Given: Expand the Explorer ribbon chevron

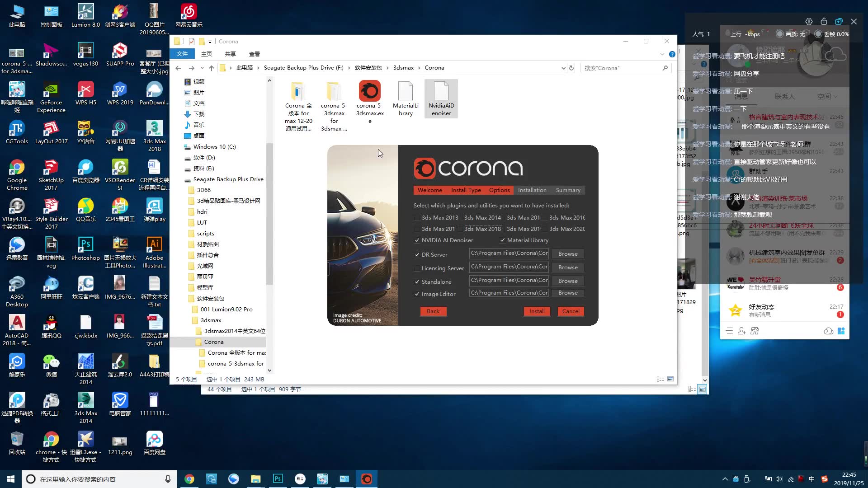Looking at the screenshot, I should pos(662,54).
